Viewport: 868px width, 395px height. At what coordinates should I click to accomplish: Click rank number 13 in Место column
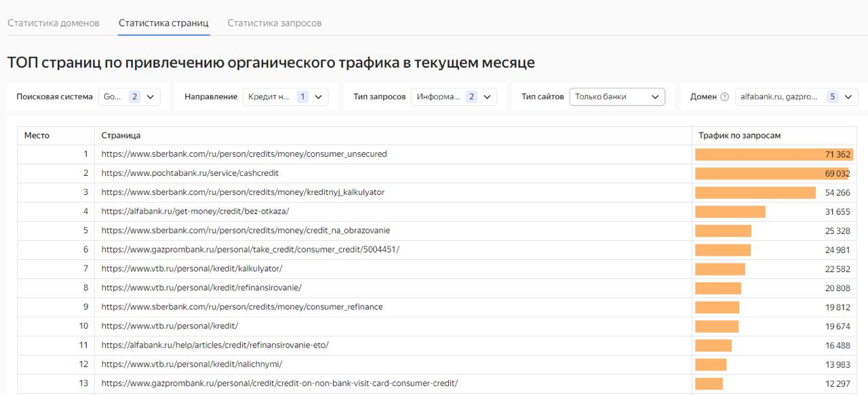pyautogui.click(x=83, y=383)
